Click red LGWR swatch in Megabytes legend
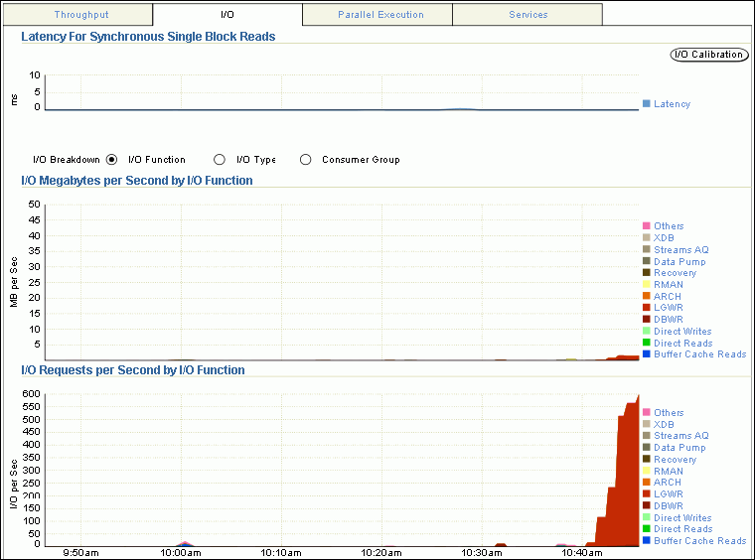Image resolution: width=755 pixels, height=560 pixels. click(x=647, y=308)
